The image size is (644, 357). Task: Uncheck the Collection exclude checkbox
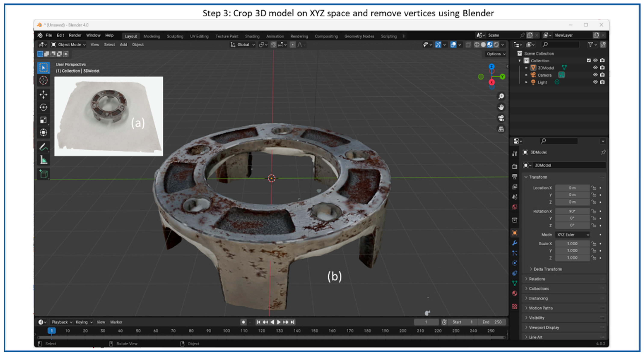(589, 60)
